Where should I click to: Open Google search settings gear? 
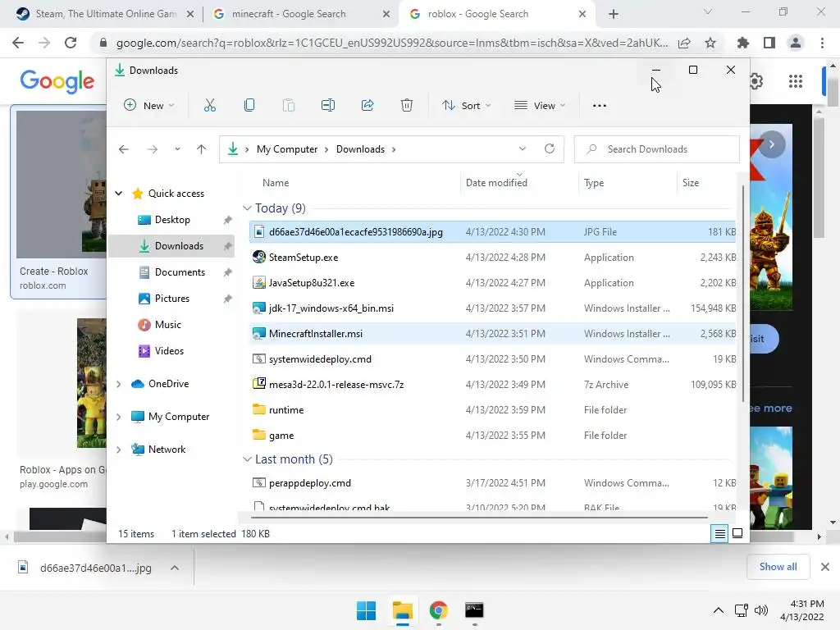[x=756, y=81]
